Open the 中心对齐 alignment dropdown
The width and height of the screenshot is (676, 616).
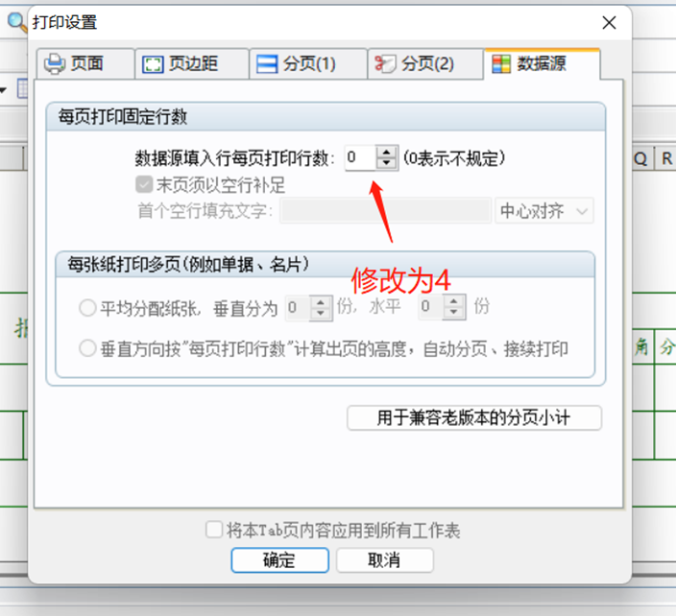pyautogui.click(x=544, y=211)
